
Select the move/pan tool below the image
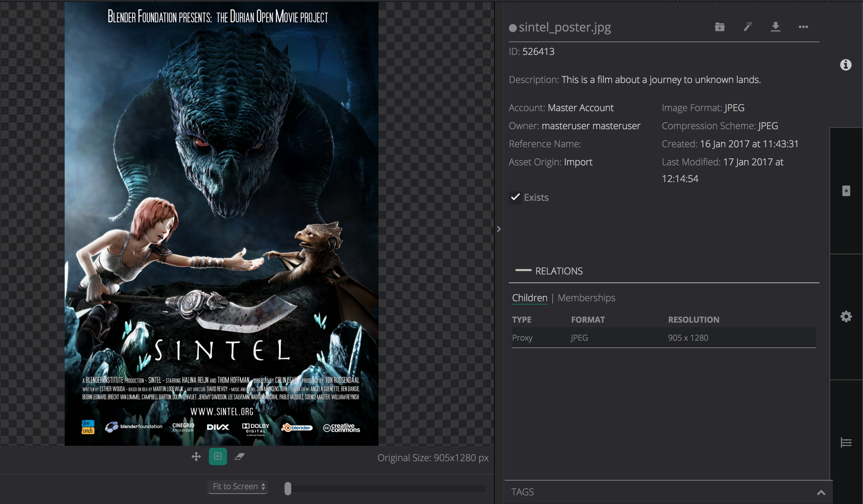(196, 456)
